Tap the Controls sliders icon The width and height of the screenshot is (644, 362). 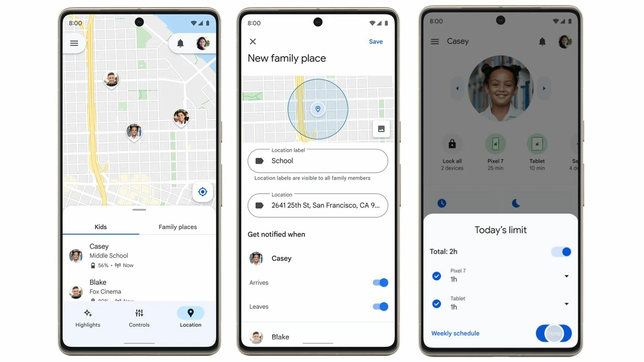coord(139,313)
